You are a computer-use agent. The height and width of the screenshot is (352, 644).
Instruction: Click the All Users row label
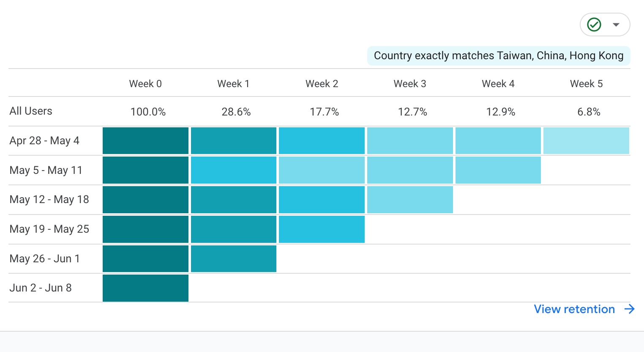[31, 111]
